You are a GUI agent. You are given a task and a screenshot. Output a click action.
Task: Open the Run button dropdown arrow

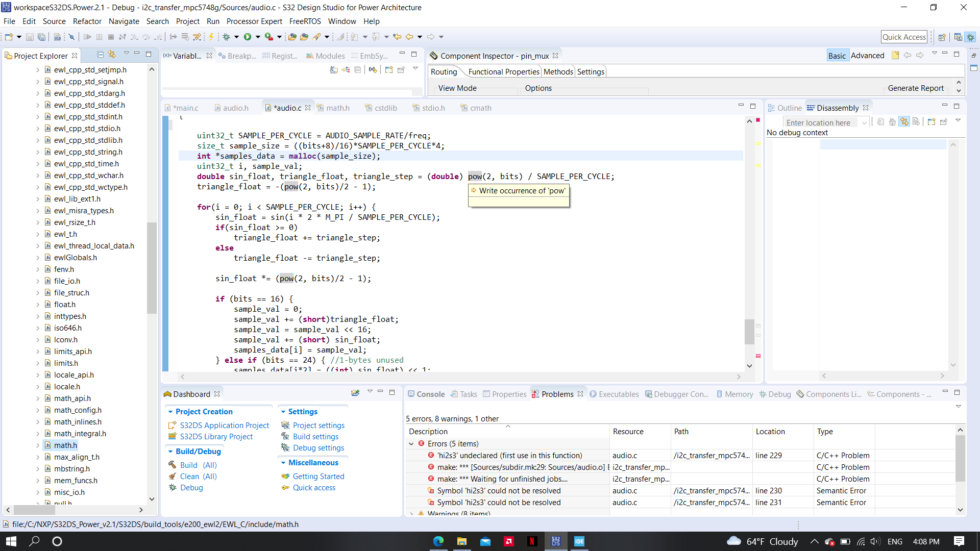pos(258,37)
